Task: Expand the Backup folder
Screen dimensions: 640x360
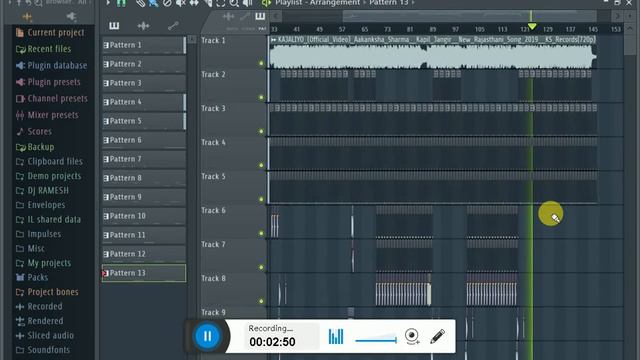Action: point(35,147)
